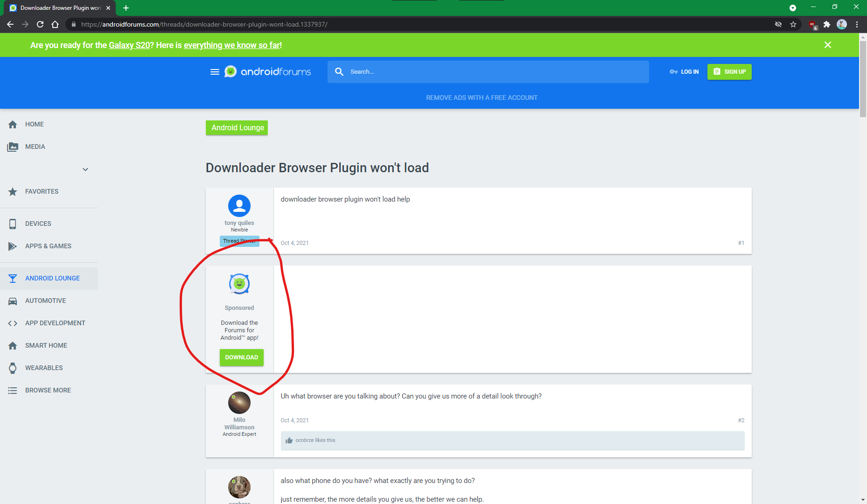Click the androidforums logo icon
This screenshot has height=504, width=867.
[x=231, y=71]
